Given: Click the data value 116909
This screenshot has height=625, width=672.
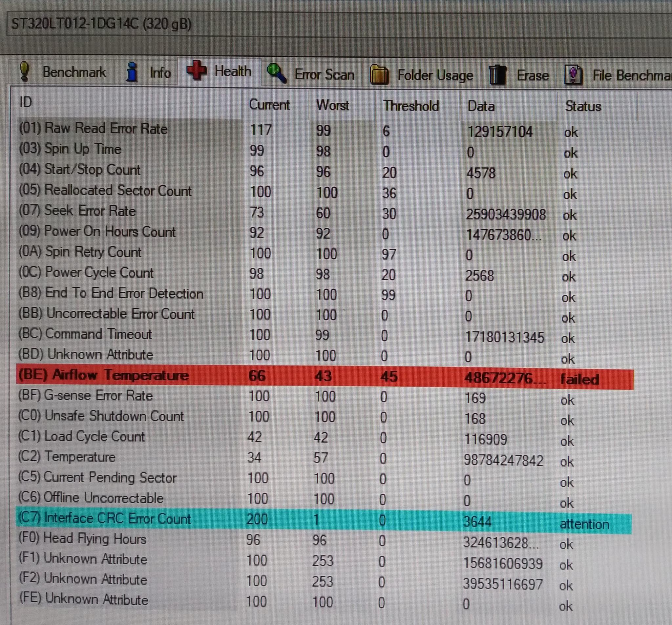Looking at the screenshot, I should 485,439.
